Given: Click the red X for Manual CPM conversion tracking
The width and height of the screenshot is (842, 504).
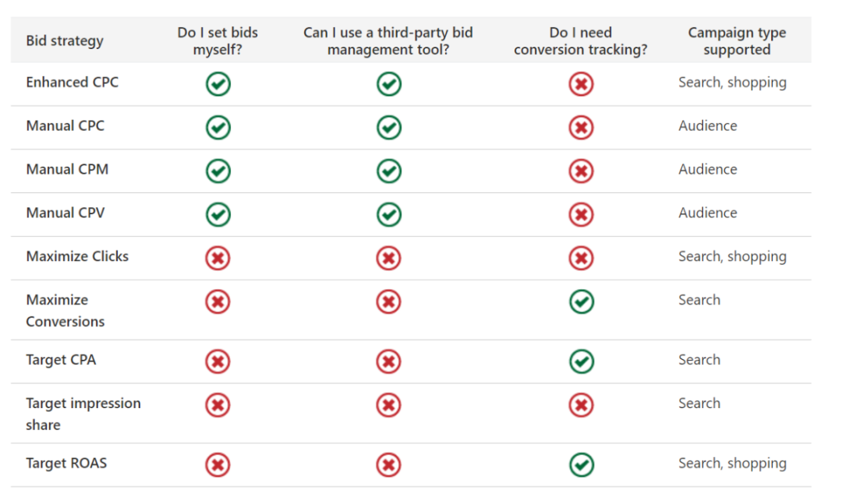Looking at the screenshot, I should tap(581, 171).
